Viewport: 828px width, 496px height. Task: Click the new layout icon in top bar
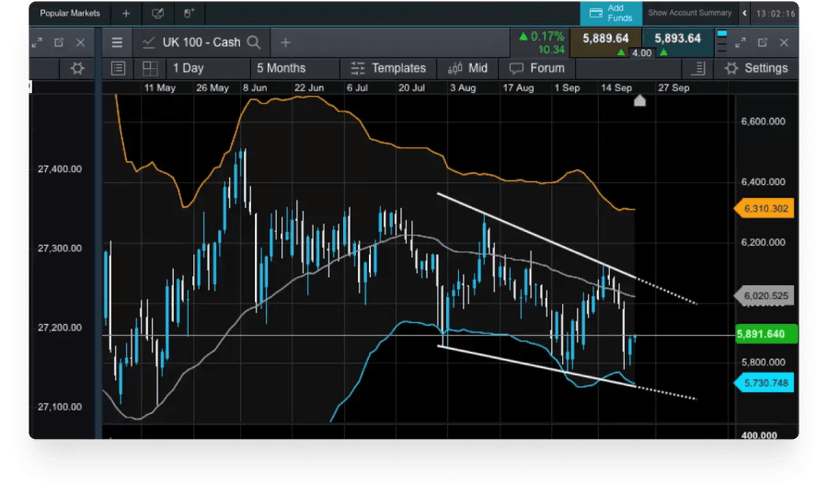[x=158, y=14]
